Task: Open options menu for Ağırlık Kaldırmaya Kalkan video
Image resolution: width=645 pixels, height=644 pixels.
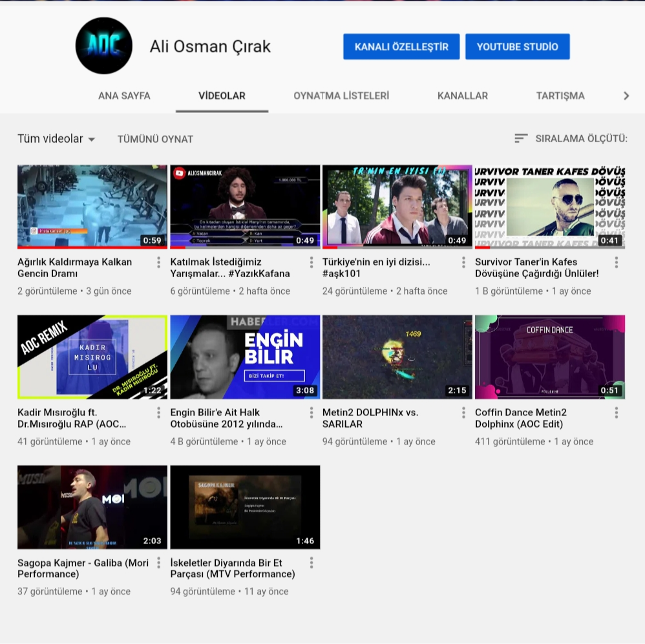Action: click(159, 262)
